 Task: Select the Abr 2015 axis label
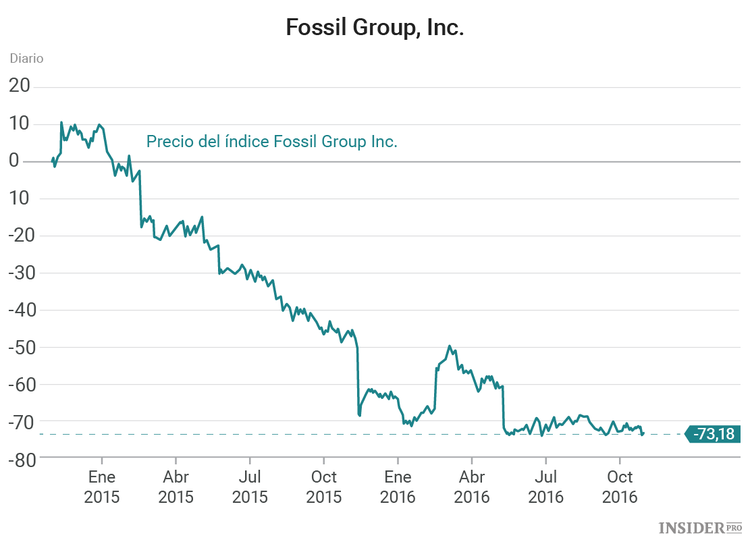point(176,486)
